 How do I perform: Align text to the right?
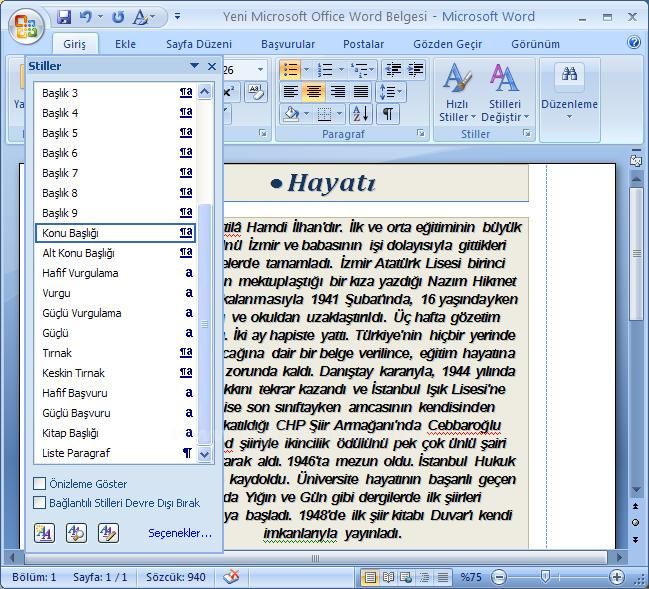[337, 92]
